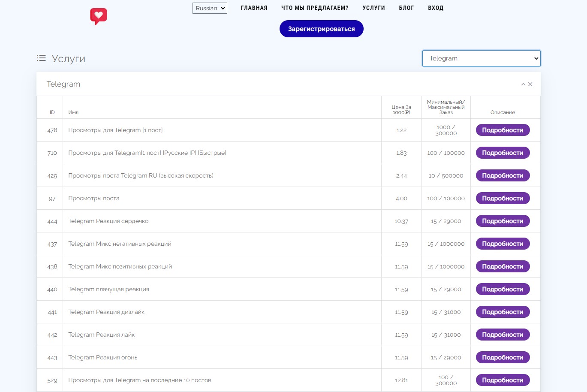This screenshot has height=392, width=587.
Task: Click Минимальный/Максимальный Заказ column header
Action: point(446,107)
